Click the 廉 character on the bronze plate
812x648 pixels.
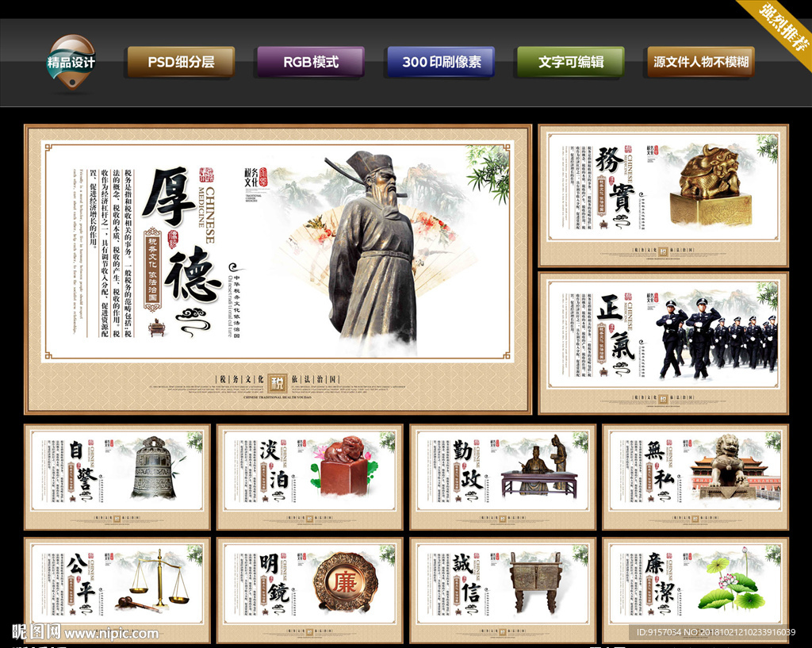344,583
